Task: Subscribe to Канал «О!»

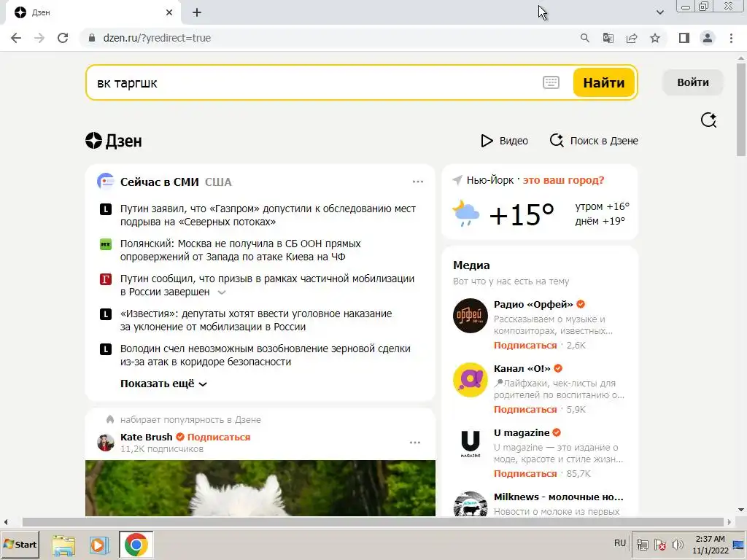Action: (525, 410)
